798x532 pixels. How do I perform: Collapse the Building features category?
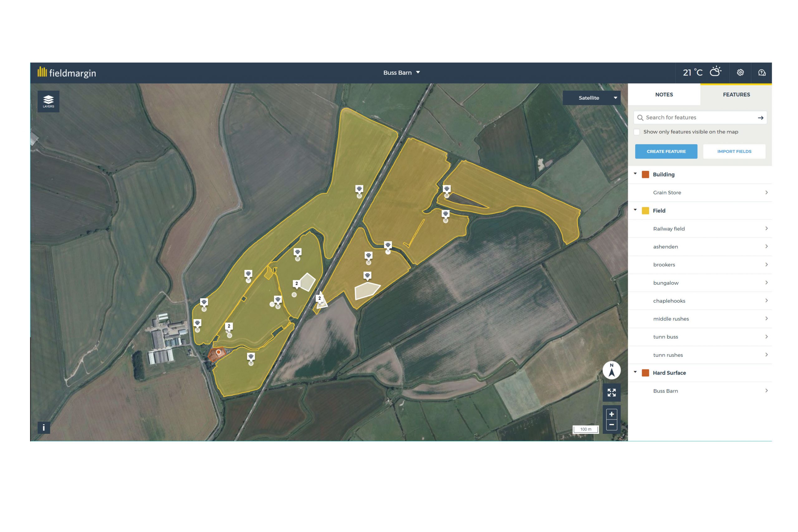[x=635, y=173]
